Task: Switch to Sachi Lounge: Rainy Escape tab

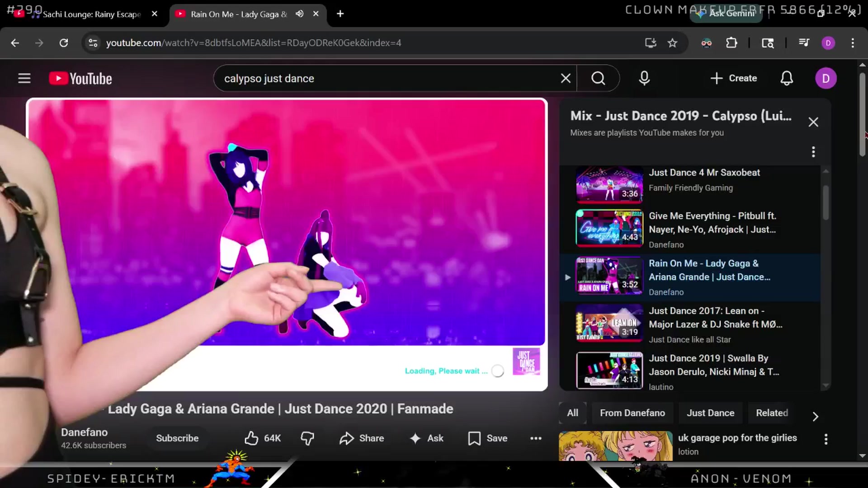Action: 86,14
